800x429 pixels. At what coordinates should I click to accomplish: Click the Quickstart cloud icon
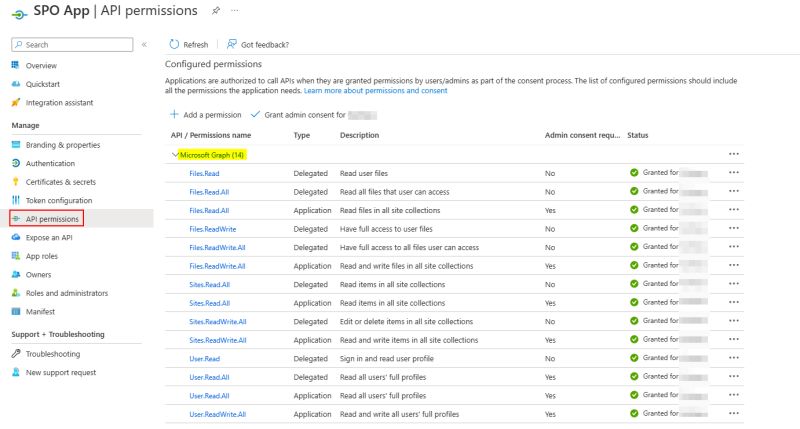(16, 84)
